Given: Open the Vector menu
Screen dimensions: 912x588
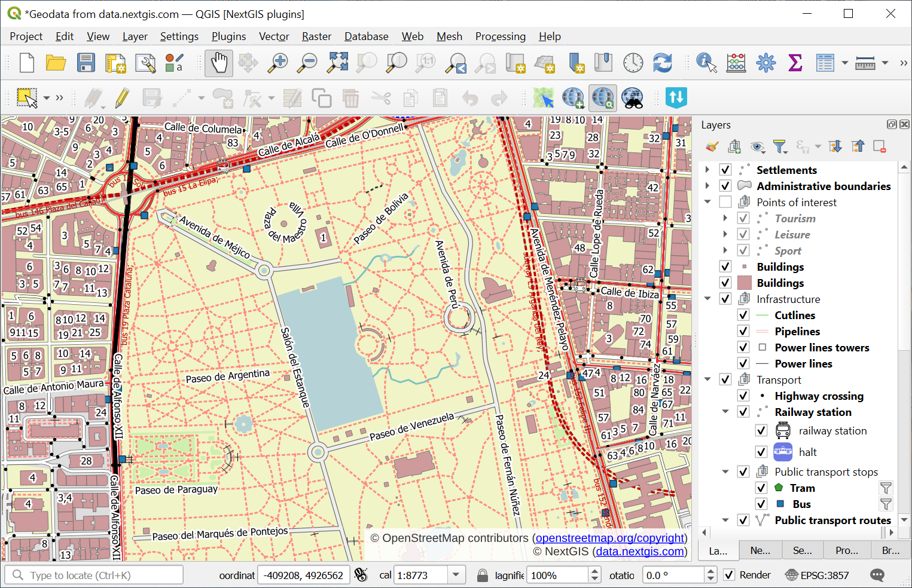Looking at the screenshot, I should pyautogui.click(x=273, y=36).
